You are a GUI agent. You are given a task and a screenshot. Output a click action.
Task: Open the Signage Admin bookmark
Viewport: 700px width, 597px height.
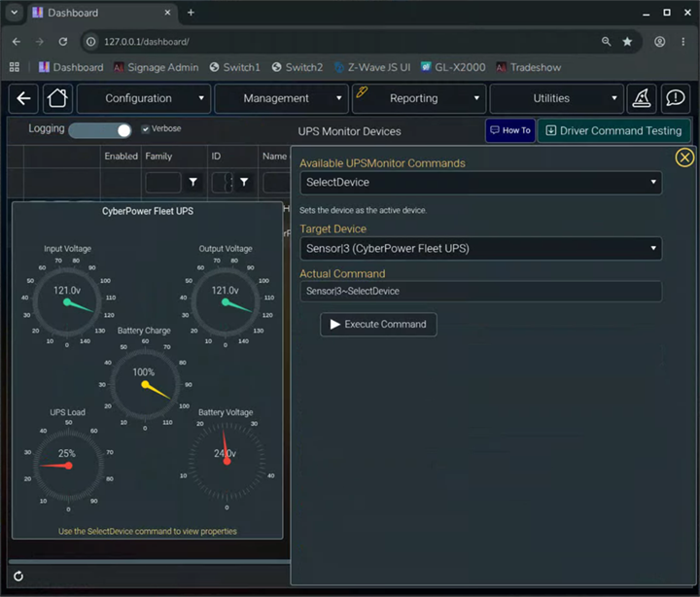(156, 67)
